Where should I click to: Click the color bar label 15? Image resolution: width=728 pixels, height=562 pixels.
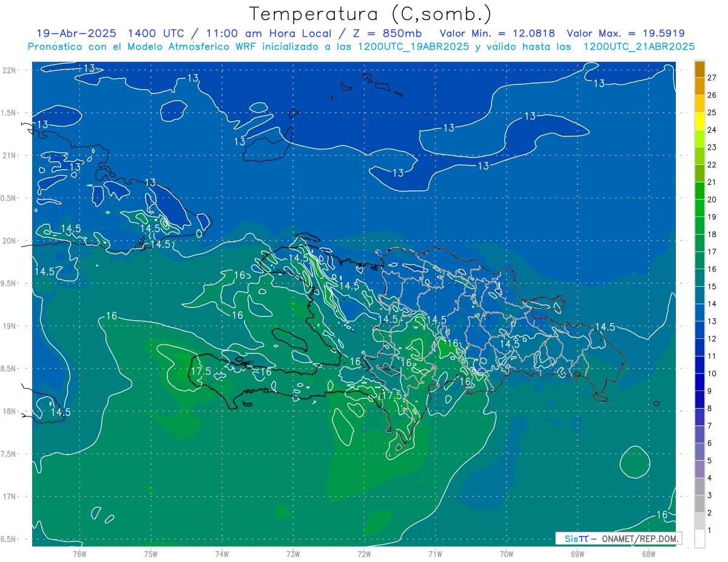pyautogui.click(x=712, y=286)
